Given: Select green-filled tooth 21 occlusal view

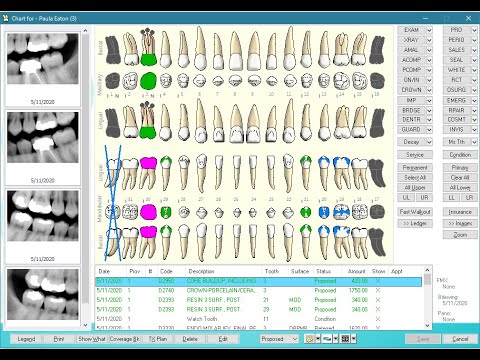Looking at the screenshot, I should (x=305, y=212).
